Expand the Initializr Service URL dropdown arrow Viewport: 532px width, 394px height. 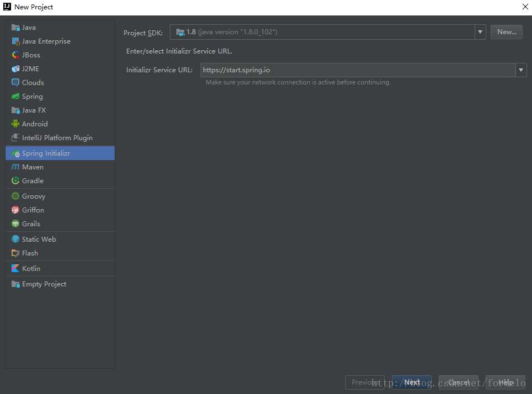pos(521,70)
